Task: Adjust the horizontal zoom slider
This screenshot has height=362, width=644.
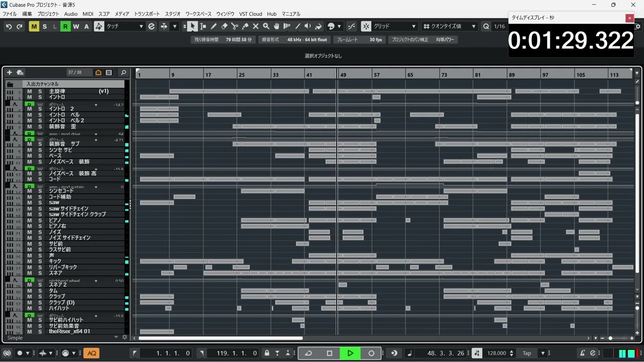Action: click(611, 338)
